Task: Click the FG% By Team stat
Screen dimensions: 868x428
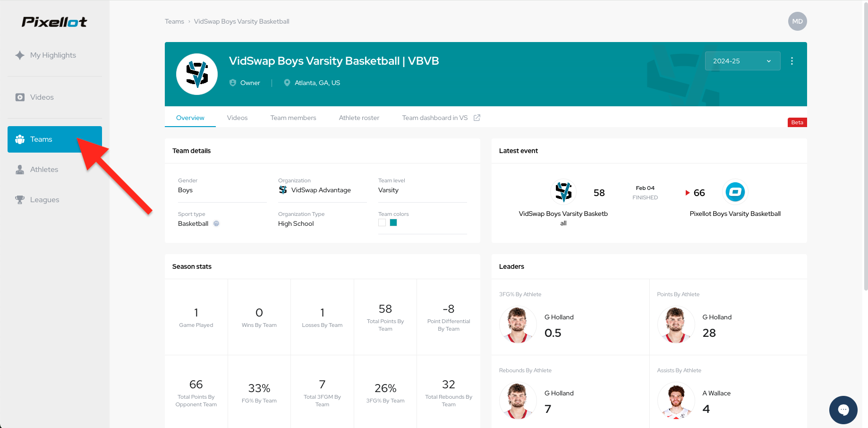Action: tap(259, 393)
